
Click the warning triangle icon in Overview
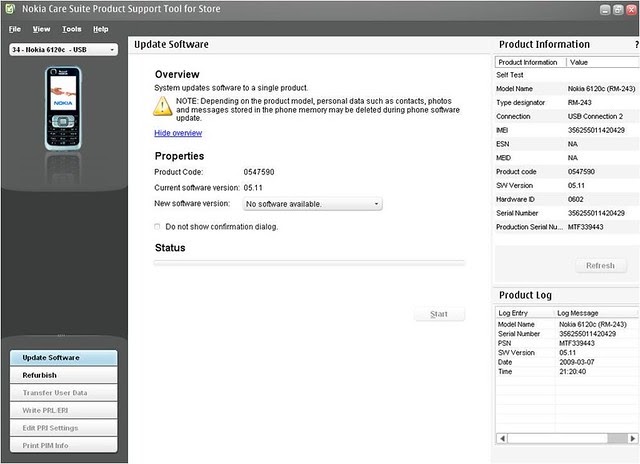[x=162, y=107]
